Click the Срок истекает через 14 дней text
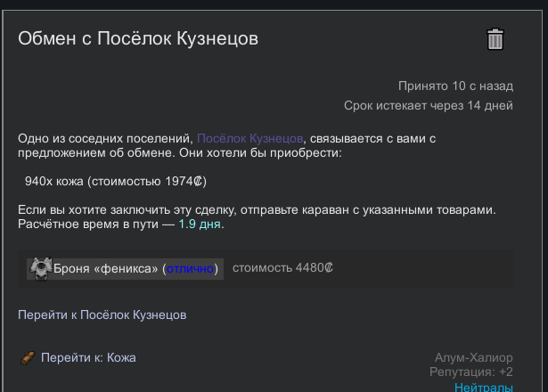Viewport: 548px width, 392px height. click(x=428, y=105)
